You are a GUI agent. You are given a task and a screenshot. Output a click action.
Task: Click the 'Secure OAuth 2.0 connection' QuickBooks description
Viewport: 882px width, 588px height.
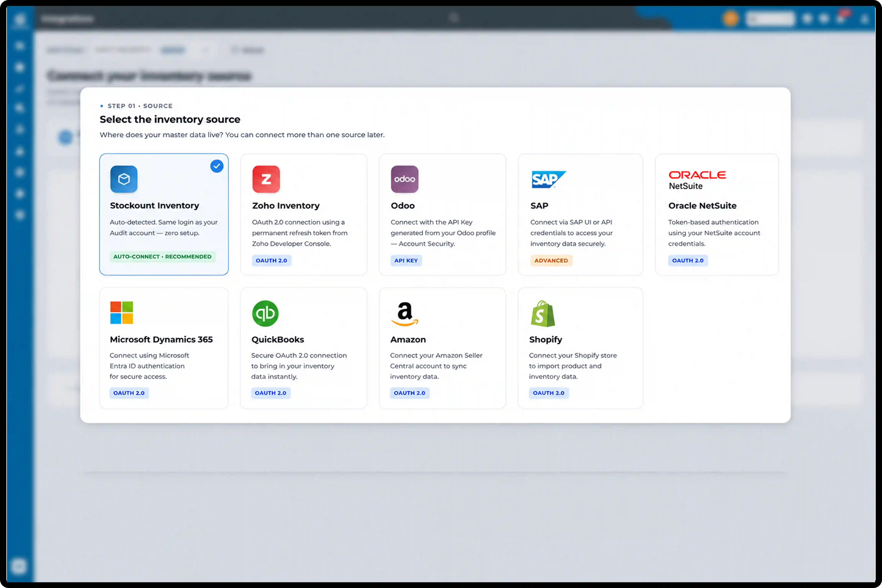[299, 366]
